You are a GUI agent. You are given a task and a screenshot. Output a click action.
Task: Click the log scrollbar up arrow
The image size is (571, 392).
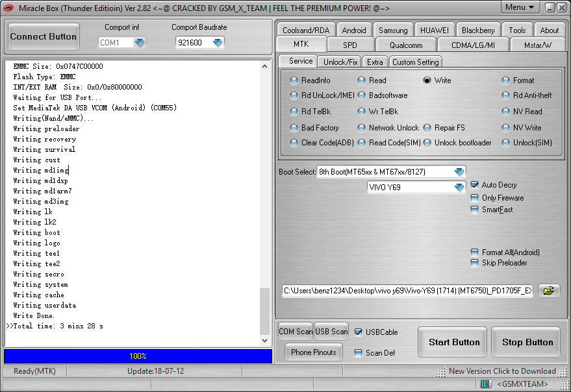[265, 66]
